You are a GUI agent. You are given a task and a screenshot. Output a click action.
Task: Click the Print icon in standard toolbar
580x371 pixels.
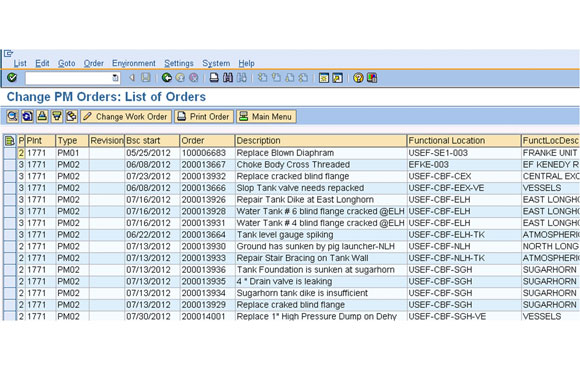tap(214, 78)
